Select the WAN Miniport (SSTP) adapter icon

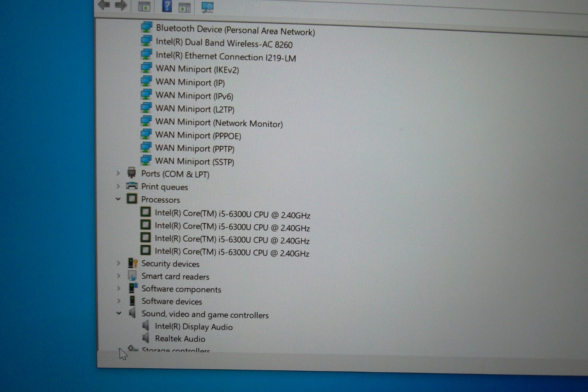tap(146, 160)
